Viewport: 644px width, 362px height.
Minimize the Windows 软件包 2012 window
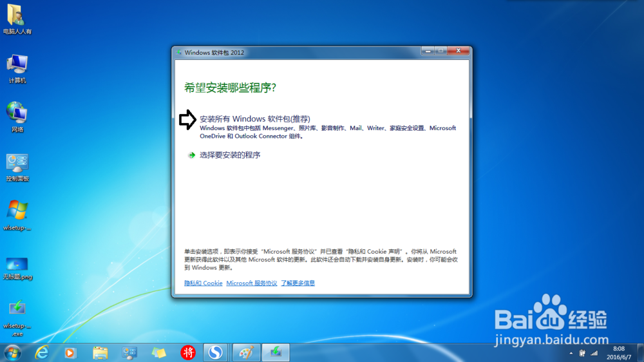[428, 51]
